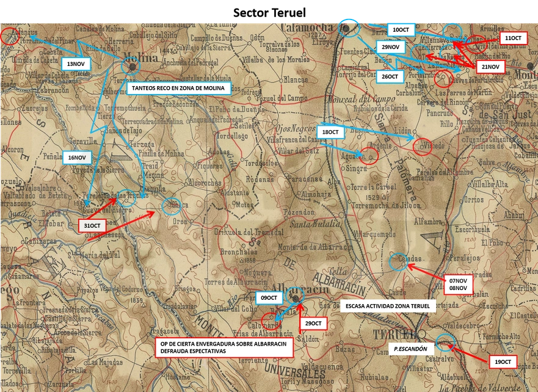Click the red circle at Visiedo
The image size is (538, 392).
click(x=423, y=147)
